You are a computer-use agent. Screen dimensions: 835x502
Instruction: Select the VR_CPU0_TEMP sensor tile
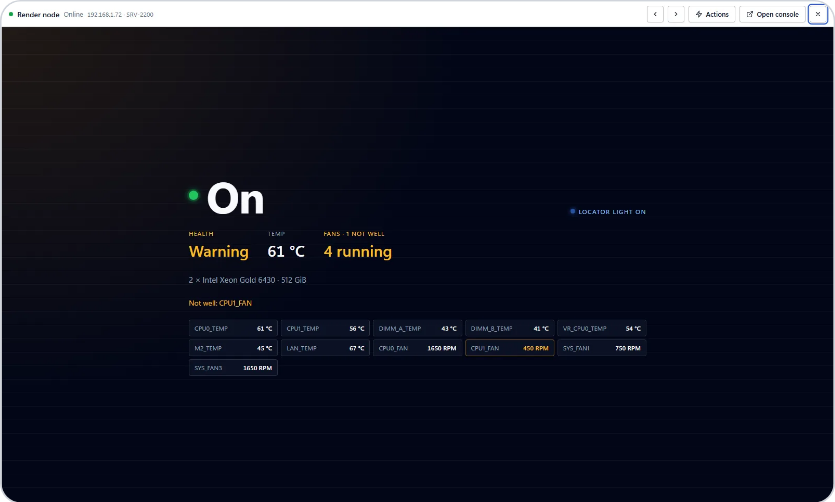(602, 328)
